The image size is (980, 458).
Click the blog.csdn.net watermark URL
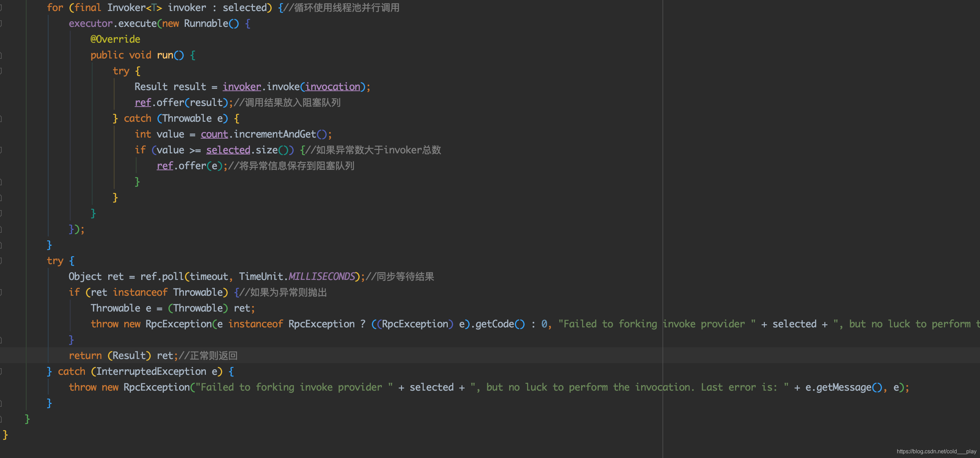(936, 451)
